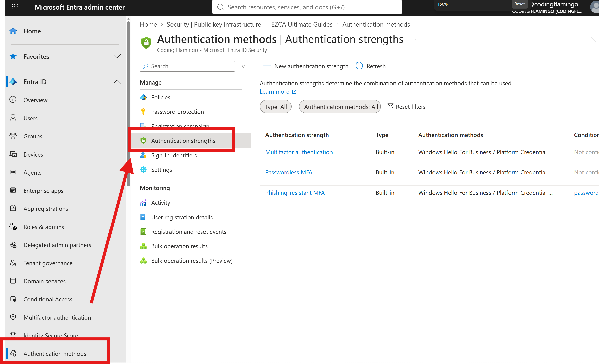
Task: Click the Bulk operation results (Preview) icon
Action: pyautogui.click(x=143, y=261)
